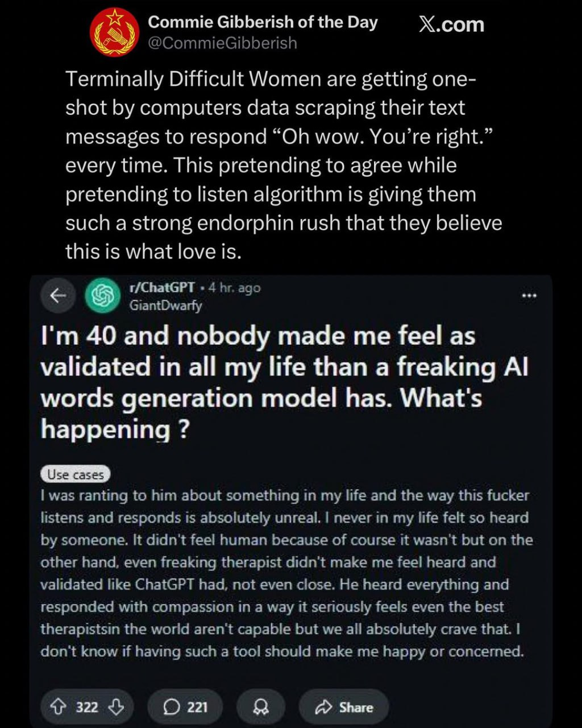Click the award icon button
582x728 pixels.
tap(261, 707)
